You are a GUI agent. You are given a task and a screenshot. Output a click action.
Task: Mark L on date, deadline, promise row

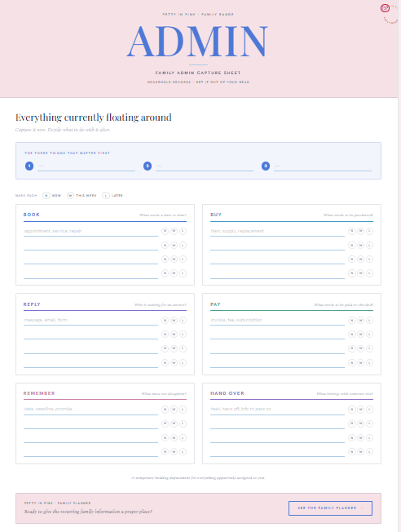click(x=183, y=410)
